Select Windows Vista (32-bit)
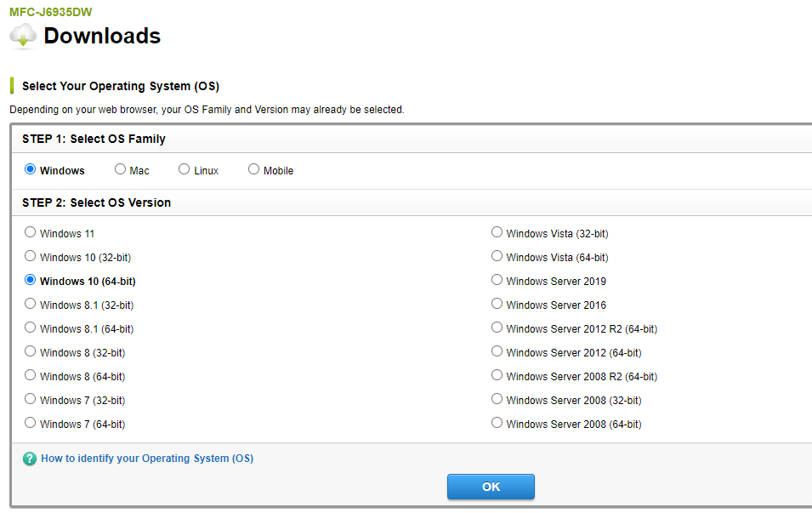 [x=497, y=232]
